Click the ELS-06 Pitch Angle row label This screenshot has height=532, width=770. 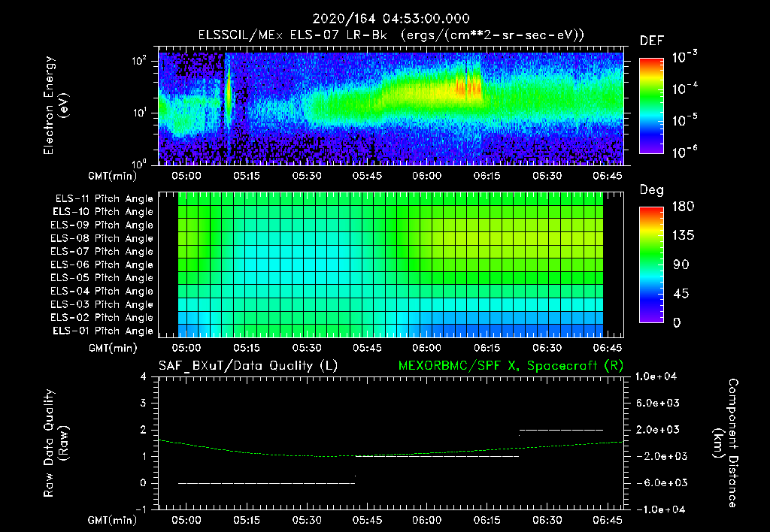(x=102, y=265)
